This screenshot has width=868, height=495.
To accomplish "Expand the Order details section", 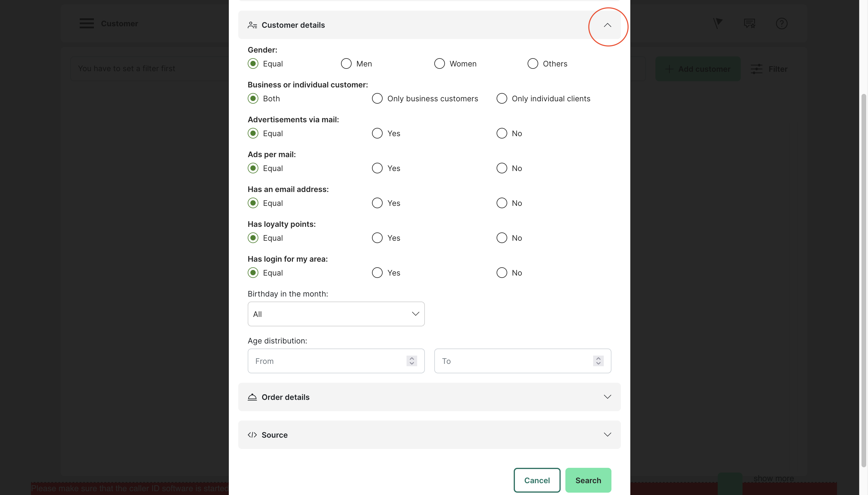I will [607, 397].
